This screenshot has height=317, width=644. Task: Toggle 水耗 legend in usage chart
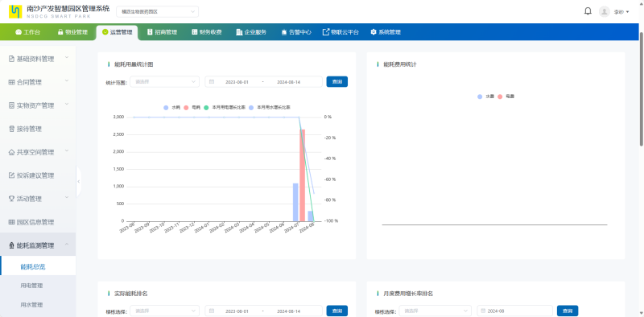171,107
